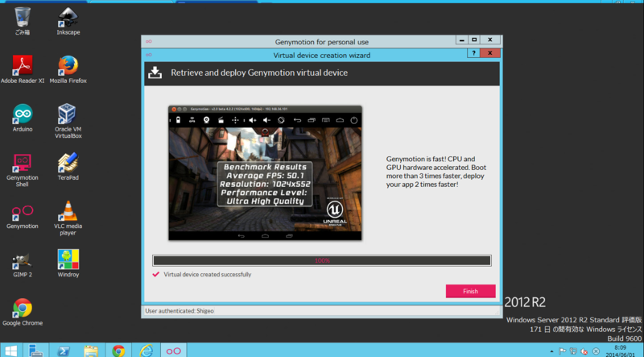Click 'Retrieve and deploy Genymotion virtual device' heading
644x357 pixels.
259,73
